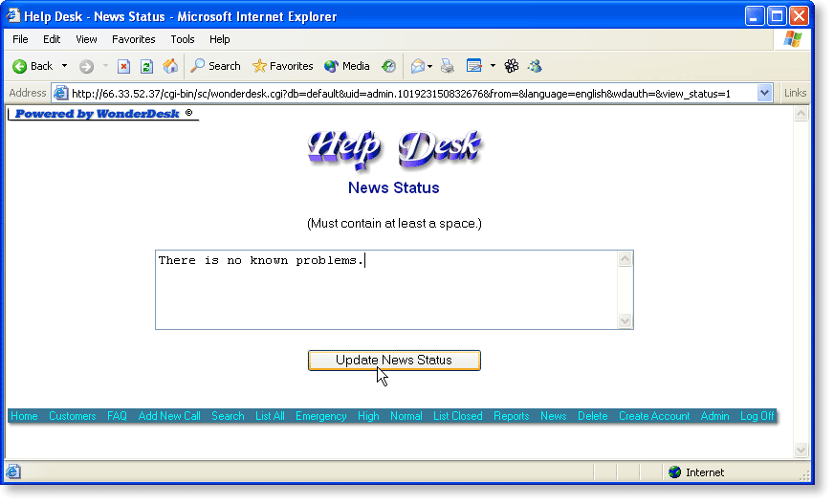834x504 pixels.
Task: Open the Emergency calls link
Action: coord(320,416)
